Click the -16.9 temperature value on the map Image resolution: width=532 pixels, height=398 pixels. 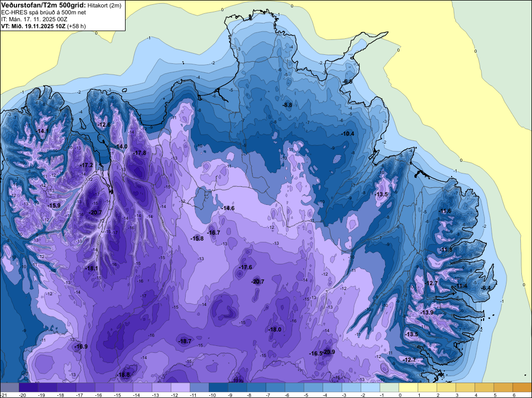(81, 346)
